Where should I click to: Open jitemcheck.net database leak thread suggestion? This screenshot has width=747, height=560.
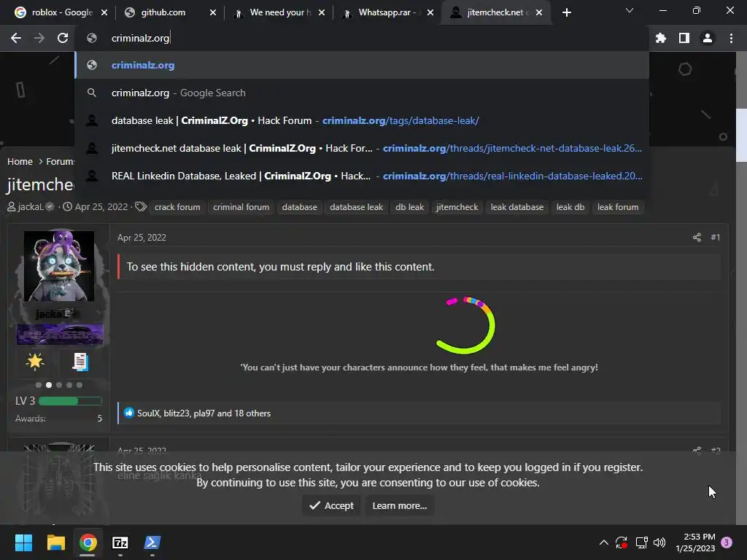[362, 148]
